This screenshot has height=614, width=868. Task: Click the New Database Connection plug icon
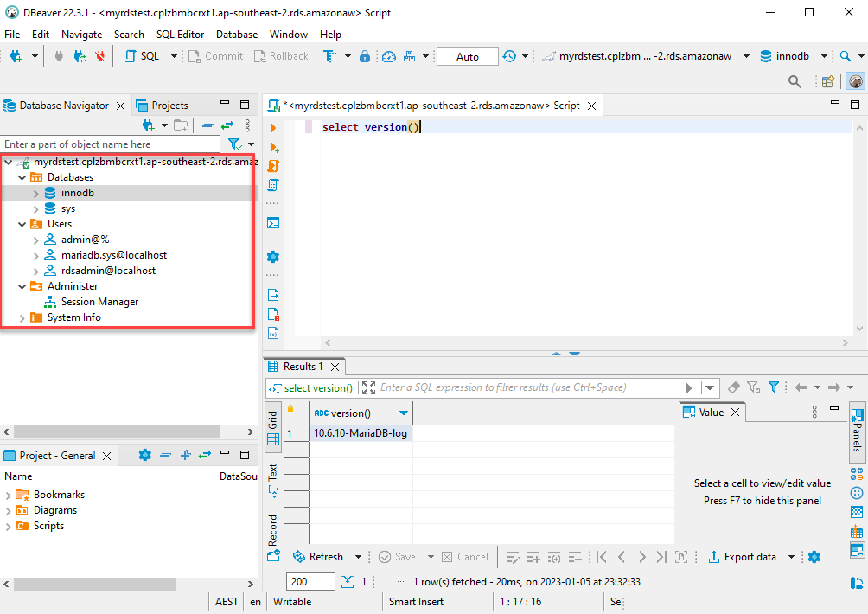16,56
